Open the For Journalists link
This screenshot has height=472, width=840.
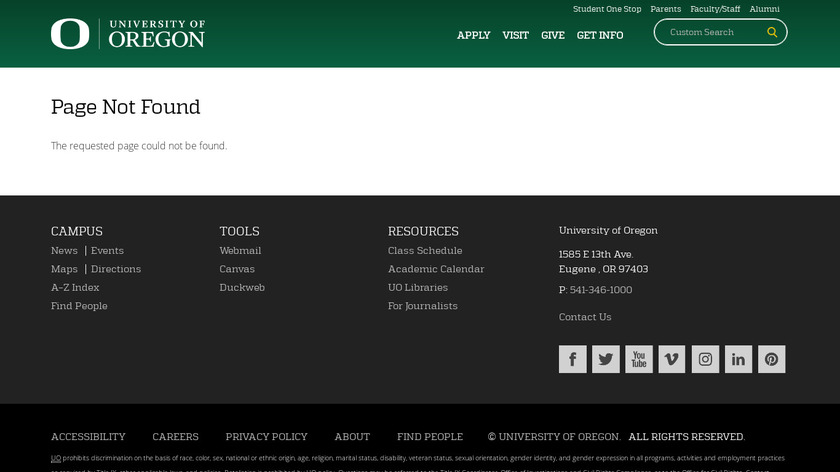tap(423, 306)
